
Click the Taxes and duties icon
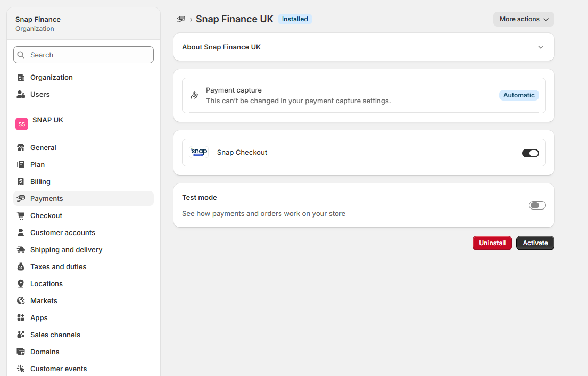coord(21,266)
